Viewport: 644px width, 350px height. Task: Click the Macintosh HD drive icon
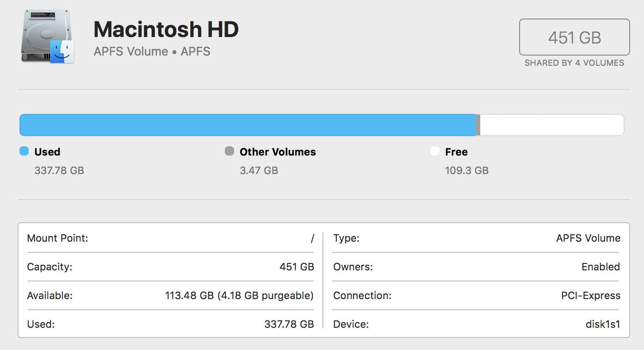47,37
